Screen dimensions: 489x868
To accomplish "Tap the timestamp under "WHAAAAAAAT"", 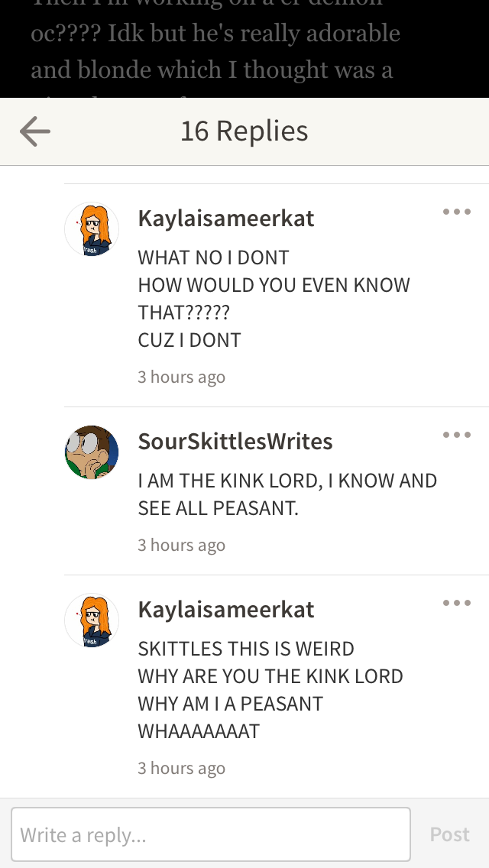I will click(182, 768).
